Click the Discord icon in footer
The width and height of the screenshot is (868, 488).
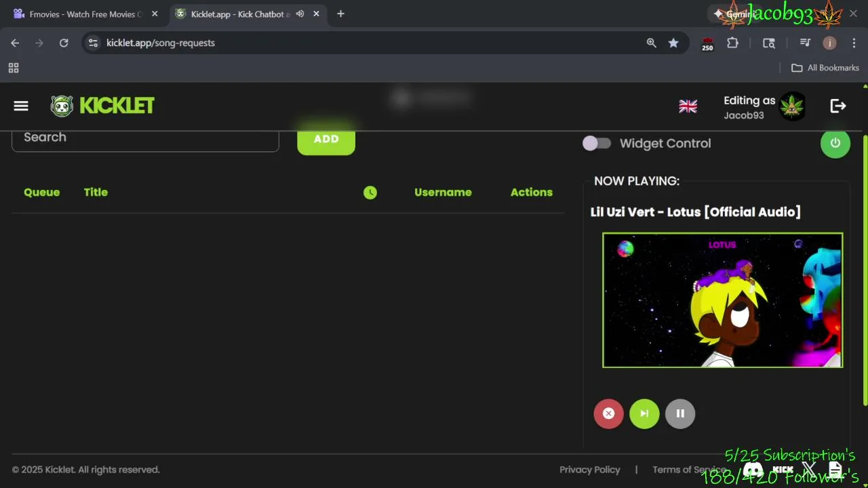[753, 469]
